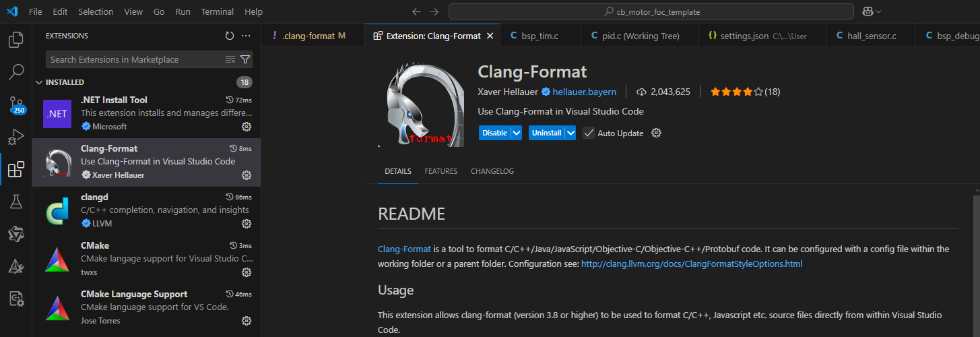Open manage gear for Clang-Format in list
This screenshot has width=980, height=337.
pos(247,175)
